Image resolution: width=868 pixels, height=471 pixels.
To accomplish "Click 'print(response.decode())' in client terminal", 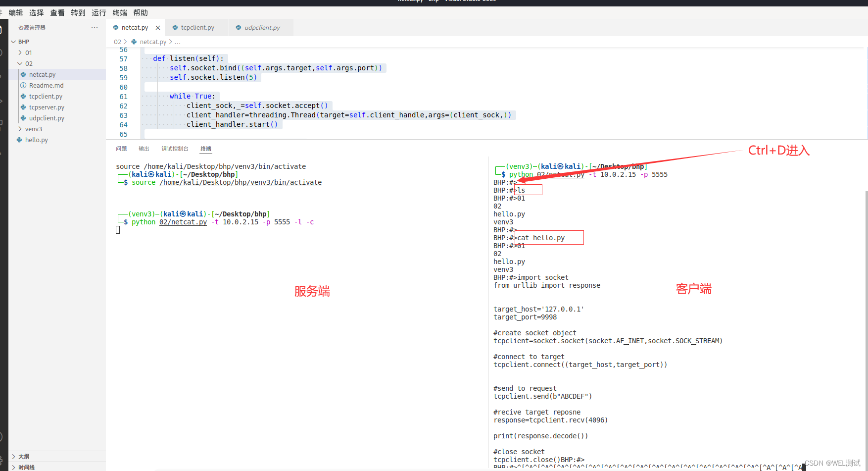I will (541, 436).
